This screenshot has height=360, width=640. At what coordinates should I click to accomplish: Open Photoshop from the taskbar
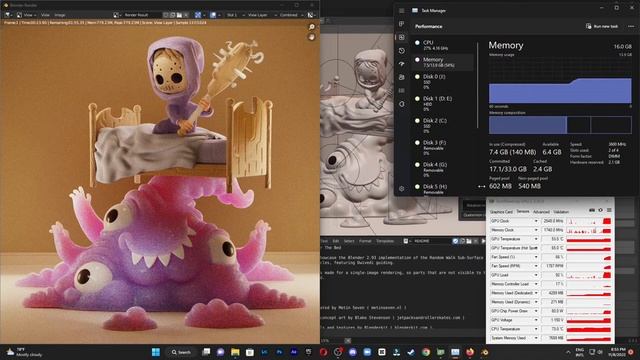279,352
